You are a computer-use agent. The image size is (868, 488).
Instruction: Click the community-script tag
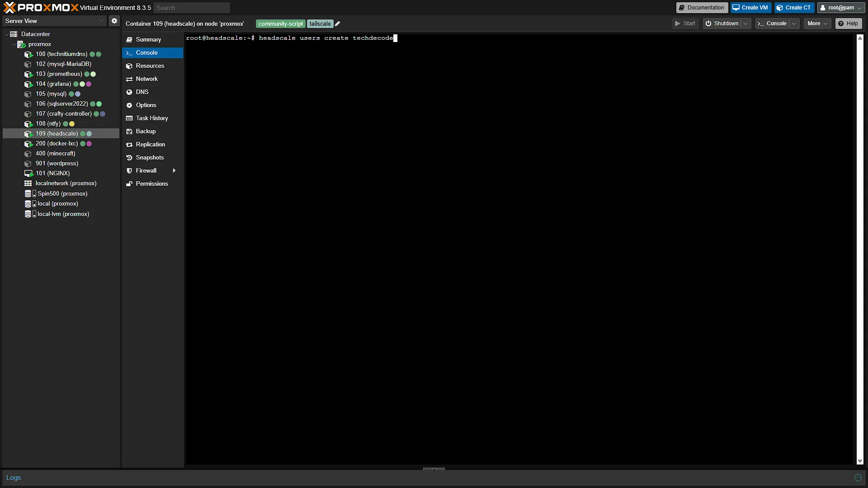[281, 24]
